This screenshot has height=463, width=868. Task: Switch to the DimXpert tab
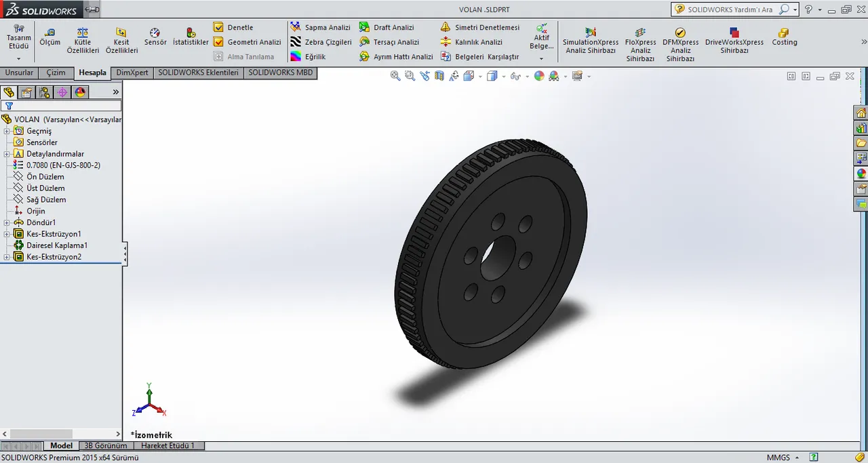[132, 73]
